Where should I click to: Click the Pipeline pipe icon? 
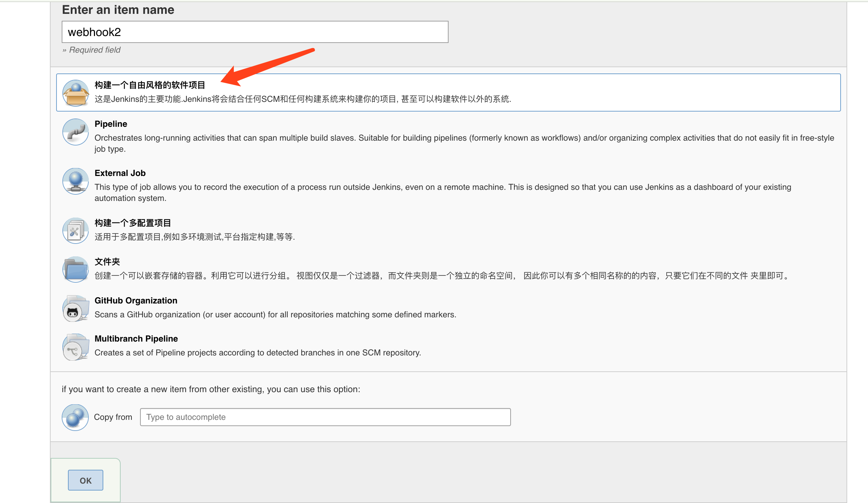pos(76,132)
